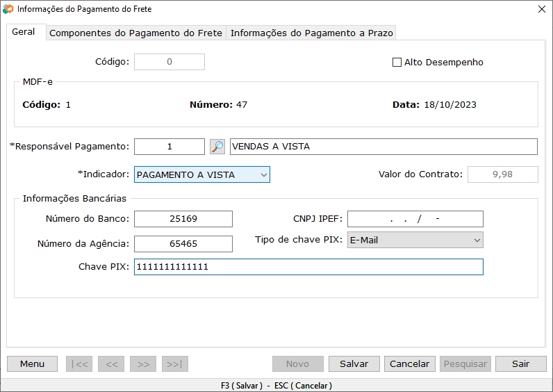
Task: Click the Responsável Pagamento code field
Action: pyautogui.click(x=170, y=147)
